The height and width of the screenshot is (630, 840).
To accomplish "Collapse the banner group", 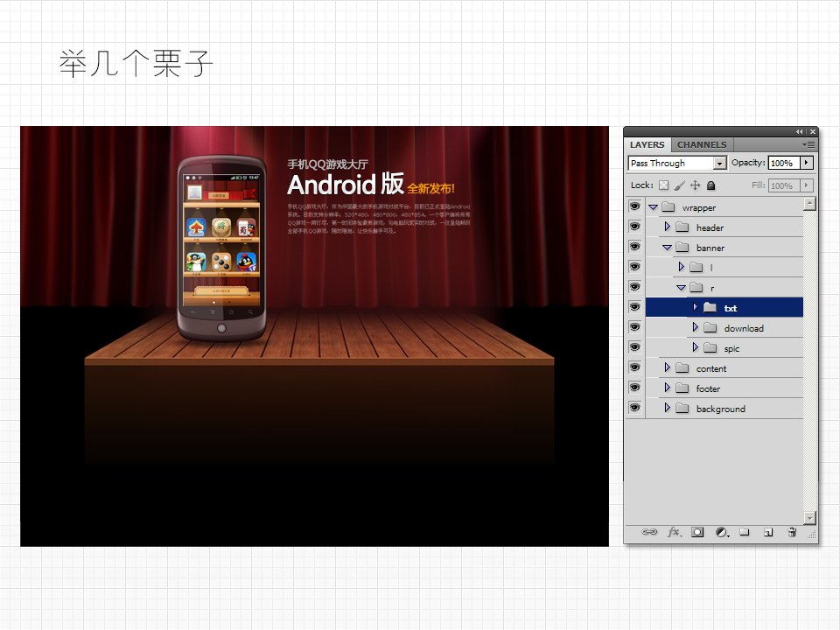I will point(668,248).
